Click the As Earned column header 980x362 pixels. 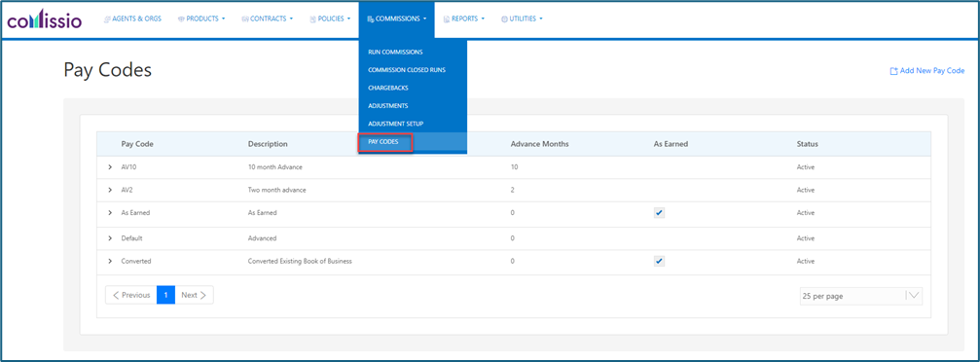click(671, 144)
